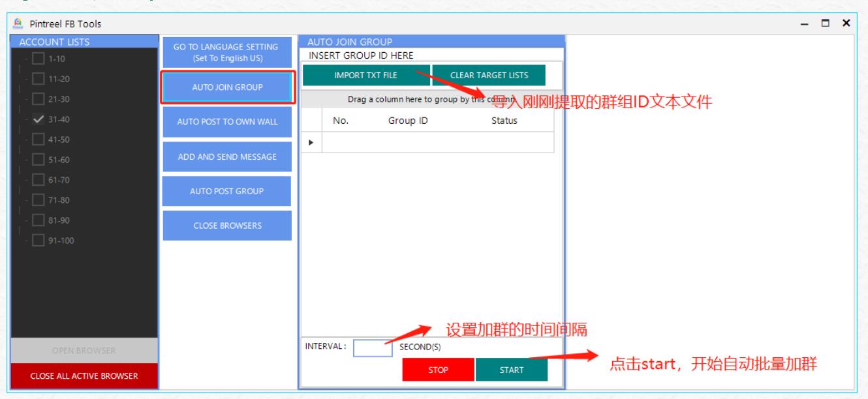Image resolution: width=868 pixels, height=399 pixels.
Task: Open Auto Post To Own Wall
Action: (x=226, y=123)
